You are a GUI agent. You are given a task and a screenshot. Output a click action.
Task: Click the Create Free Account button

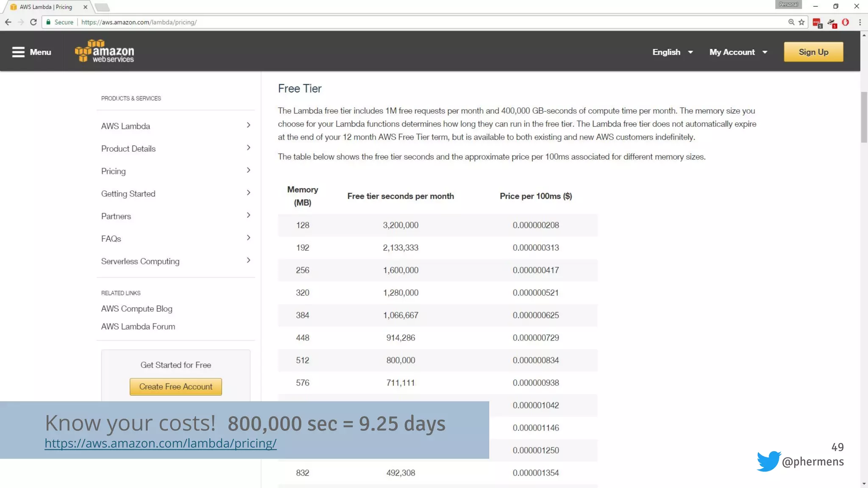(x=175, y=386)
